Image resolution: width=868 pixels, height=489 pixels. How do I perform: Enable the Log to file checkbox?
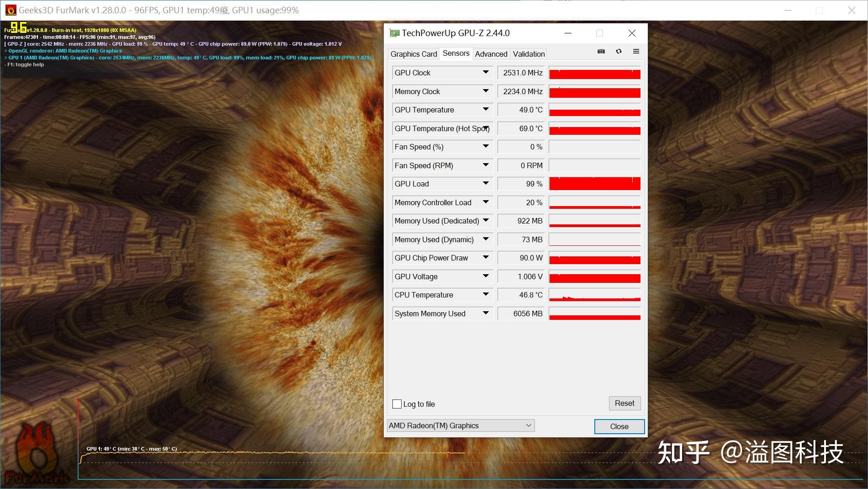point(397,404)
